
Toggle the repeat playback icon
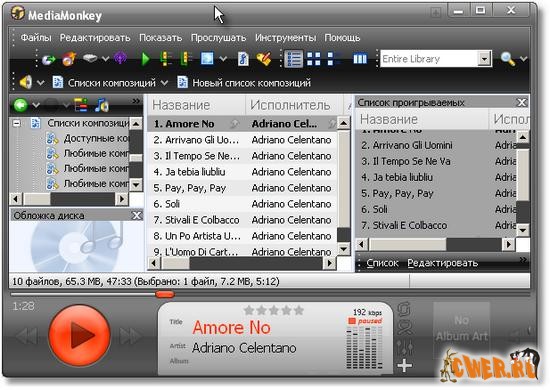click(404, 309)
